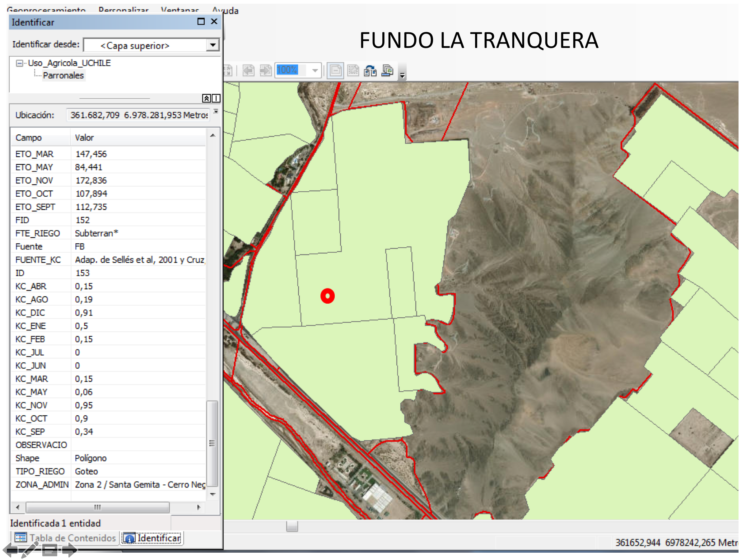Click the change layout template icon
The height and width of the screenshot is (560, 746).
pyautogui.click(x=370, y=71)
